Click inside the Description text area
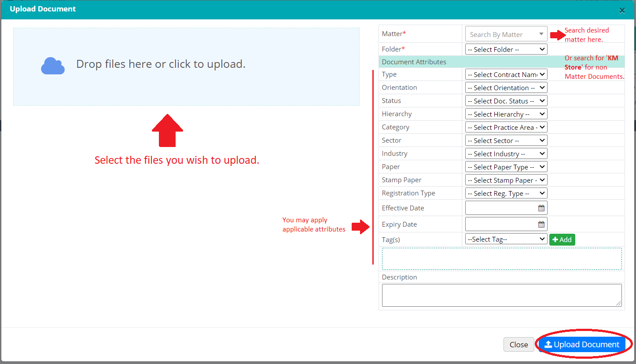636x364 pixels. click(x=501, y=295)
